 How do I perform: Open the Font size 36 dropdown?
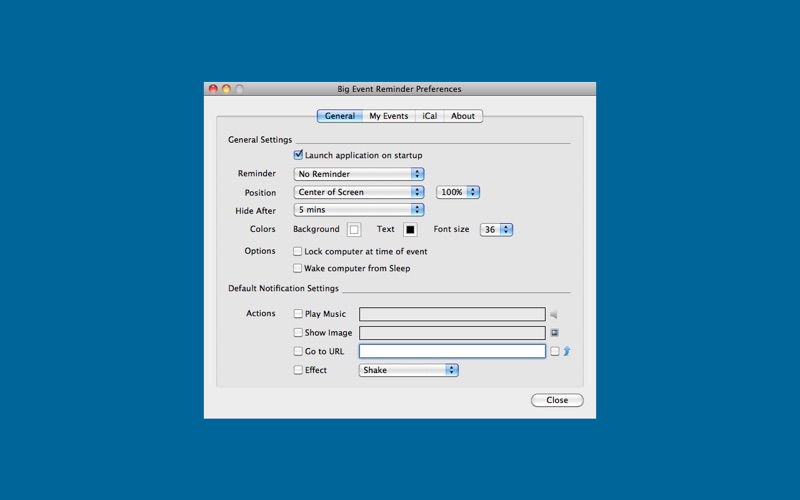496,230
